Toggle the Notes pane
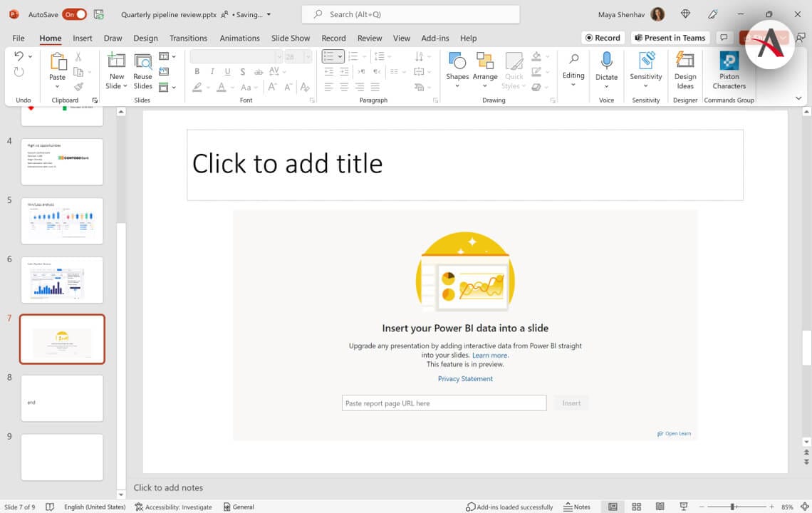 577,507
